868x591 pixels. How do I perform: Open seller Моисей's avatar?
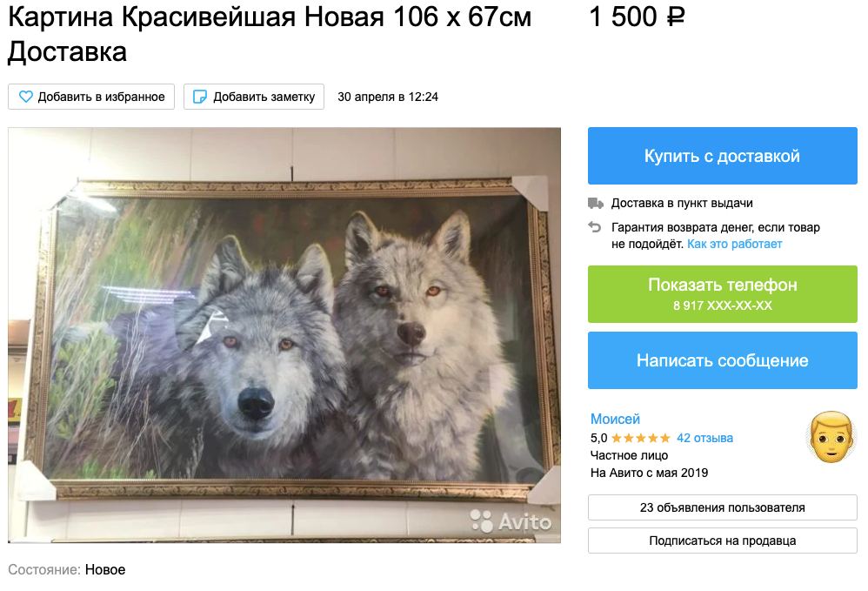click(831, 437)
